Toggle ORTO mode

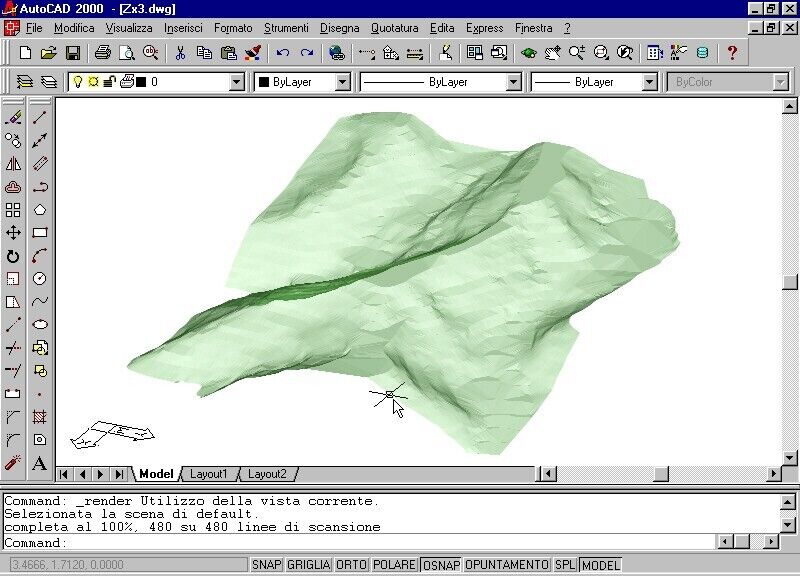pos(352,565)
